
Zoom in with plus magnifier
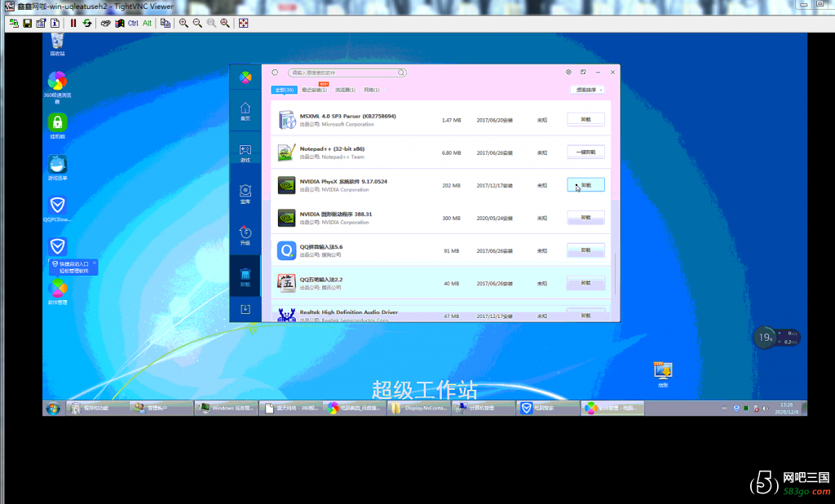(x=183, y=23)
